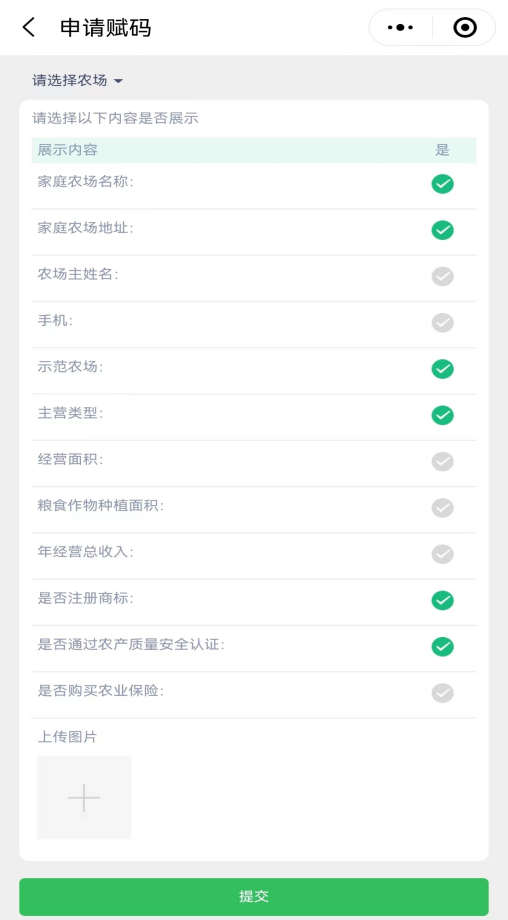This screenshot has width=508, height=920.
Task: Uncheck 家庭农场地址 display checkmark
Action: [442, 230]
